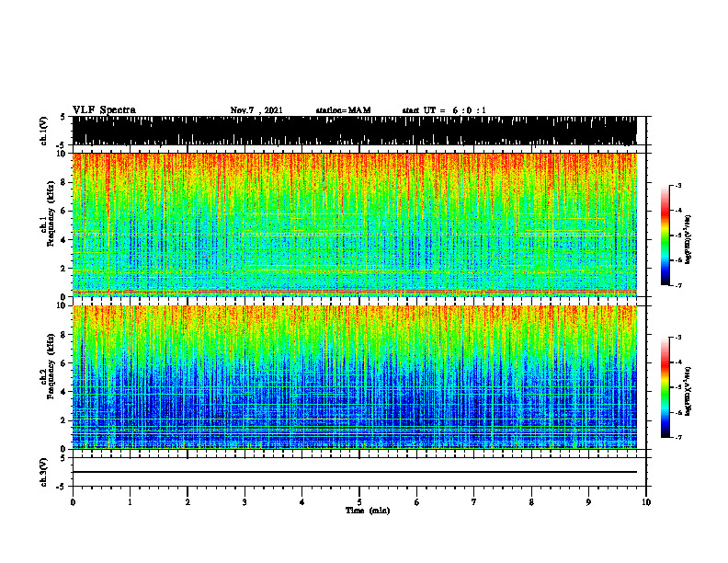This screenshot has height=563, width=728.
Task: Click the 'ch.1(V)' waveform axis label
Action: 44,131
